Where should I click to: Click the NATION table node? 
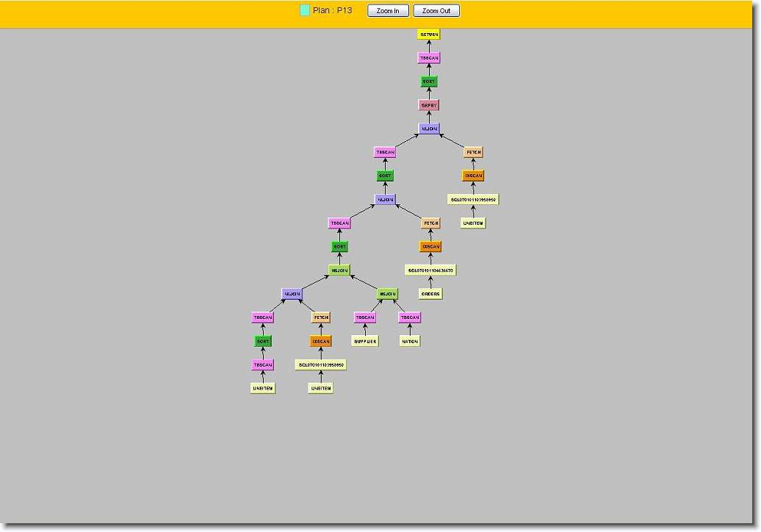[410, 341]
